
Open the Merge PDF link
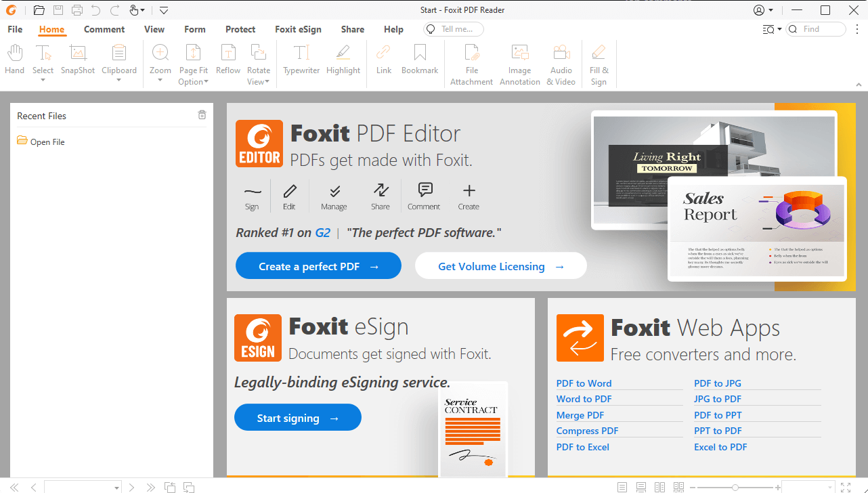(x=580, y=415)
